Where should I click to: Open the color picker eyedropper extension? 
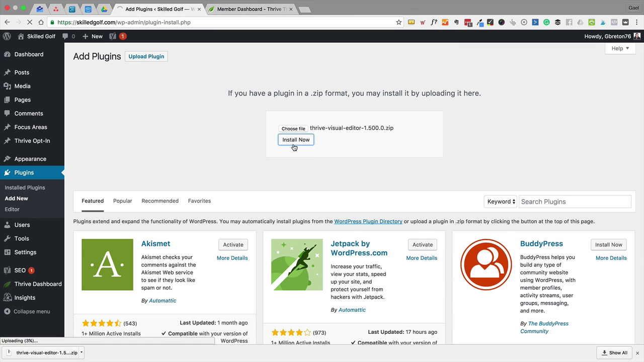click(479, 22)
